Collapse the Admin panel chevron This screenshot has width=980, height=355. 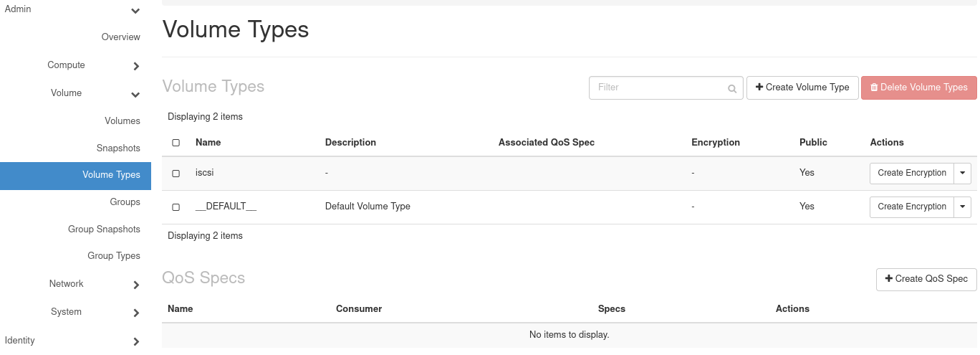coord(135,11)
